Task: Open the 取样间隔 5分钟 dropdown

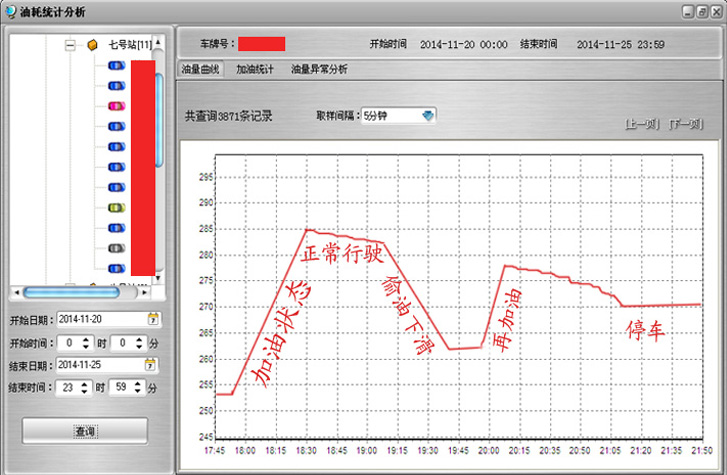Action: 428,116
